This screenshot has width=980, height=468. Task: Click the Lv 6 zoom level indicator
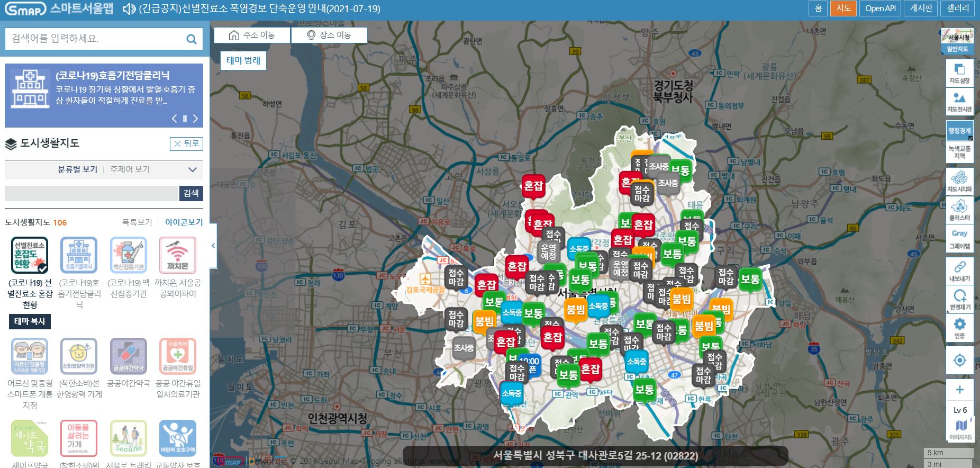pyautogui.click(x=960, y=410)
